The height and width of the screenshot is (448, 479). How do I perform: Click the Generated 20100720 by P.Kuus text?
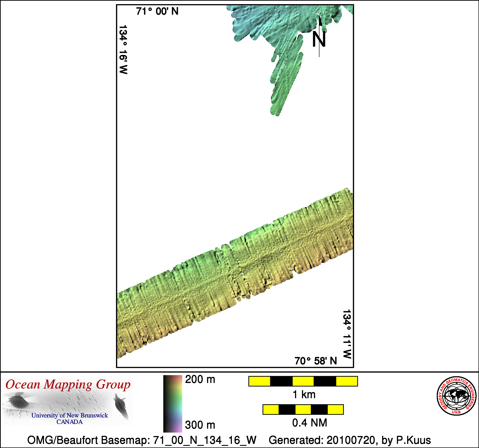pos(350,440)
